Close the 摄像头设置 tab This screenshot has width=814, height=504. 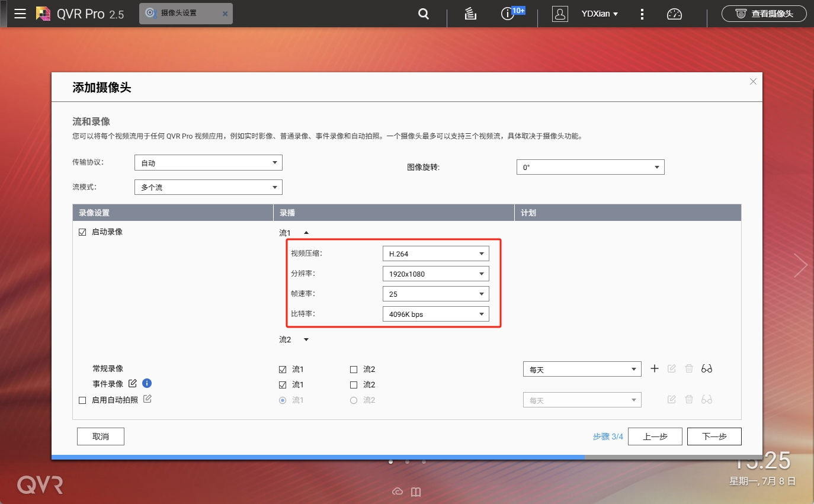coord(225,13)
